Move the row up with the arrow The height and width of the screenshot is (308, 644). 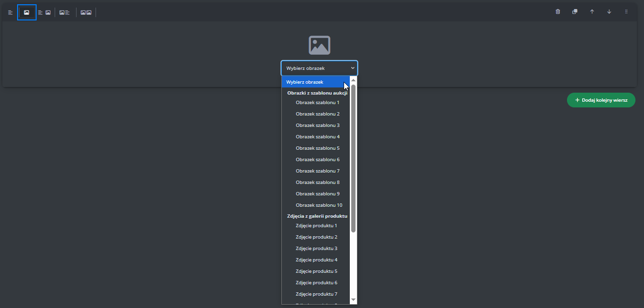point(592,12)
